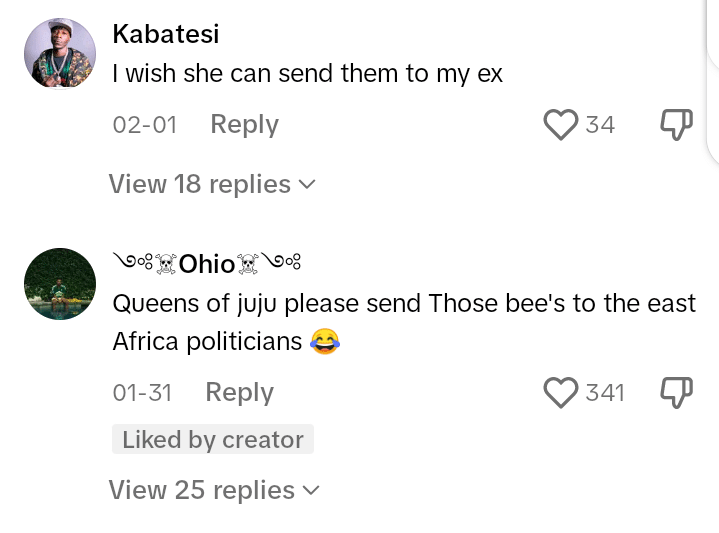Open Kabatesi's profile picture
The height and width of the screenshot is (533, 719).
point(60,54)
